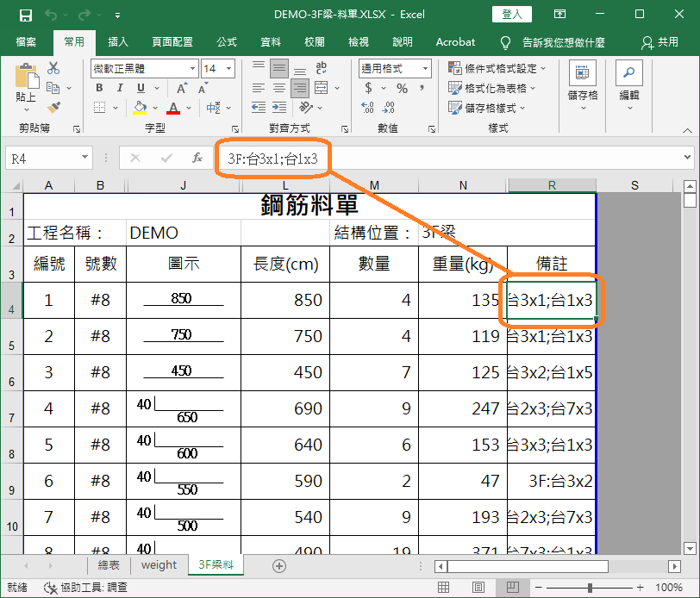Click the Redo arrow icon
Screen dimensions: 700x598
pos(84,16)
